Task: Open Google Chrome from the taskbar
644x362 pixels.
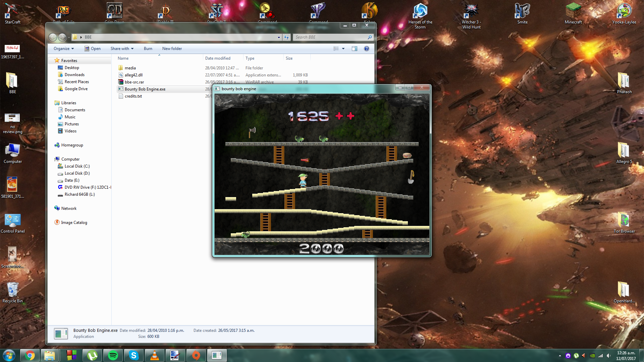Action: 30,355
